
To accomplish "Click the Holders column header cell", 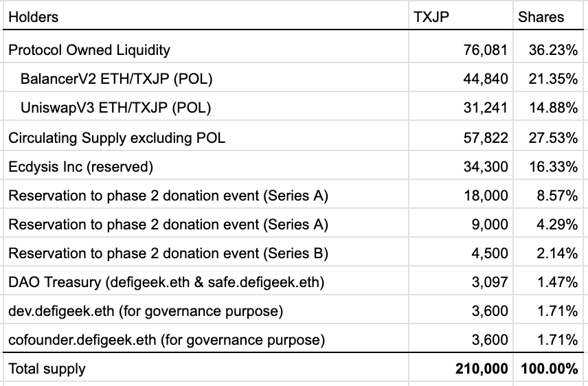I will point(34,17).
